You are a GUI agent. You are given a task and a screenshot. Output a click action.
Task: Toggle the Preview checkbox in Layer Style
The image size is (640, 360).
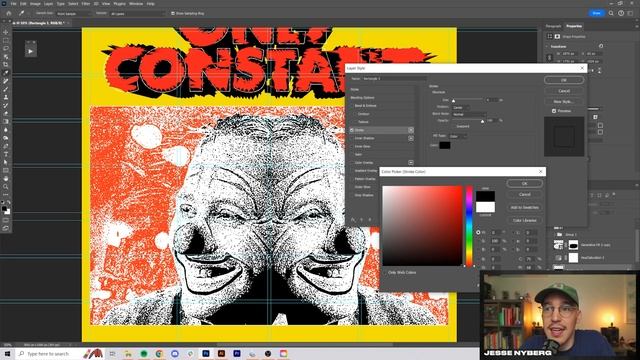coord(554,111)
